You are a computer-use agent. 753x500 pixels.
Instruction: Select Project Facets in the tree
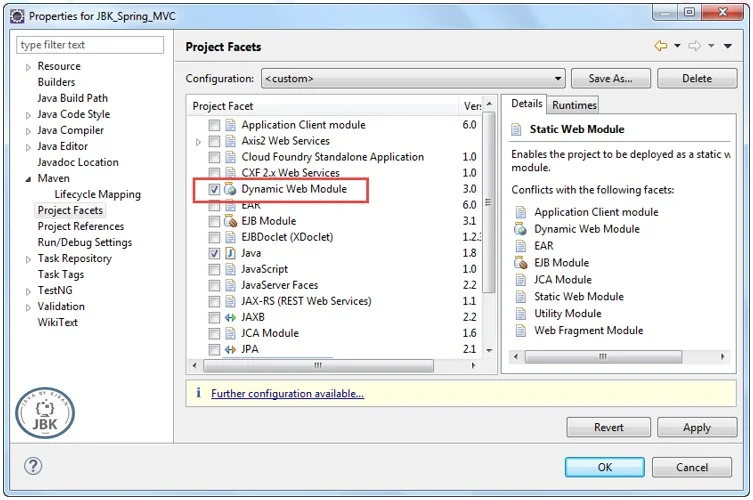[70, 210]
